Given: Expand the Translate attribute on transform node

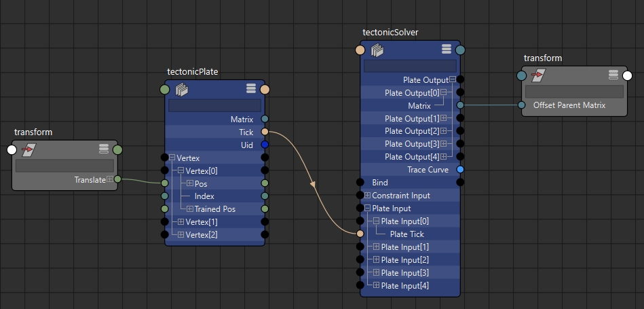Looking at the screenshot, I should pyautogui.click(x=110, y=179).
